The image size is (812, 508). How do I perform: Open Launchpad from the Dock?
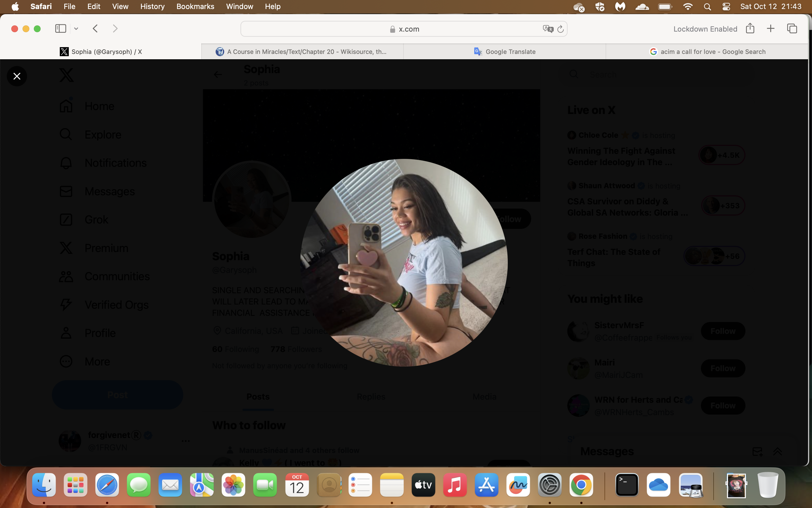pyautogui.click(x=76, y=485)
